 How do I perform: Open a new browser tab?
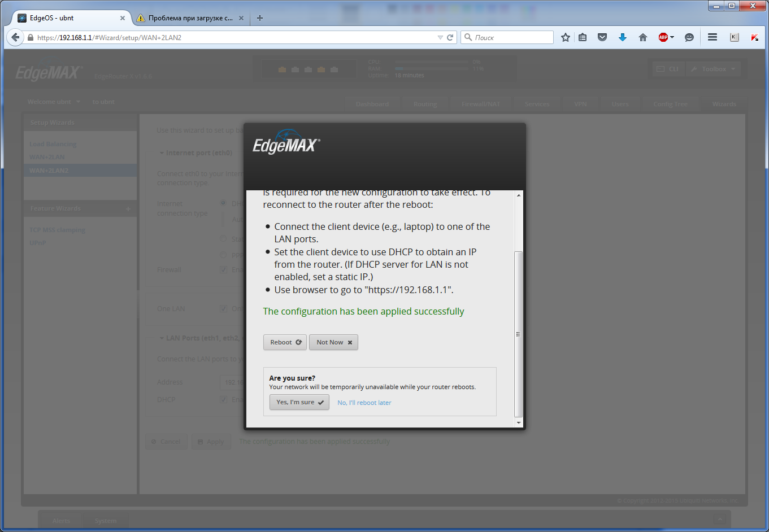tap(260, 18)
